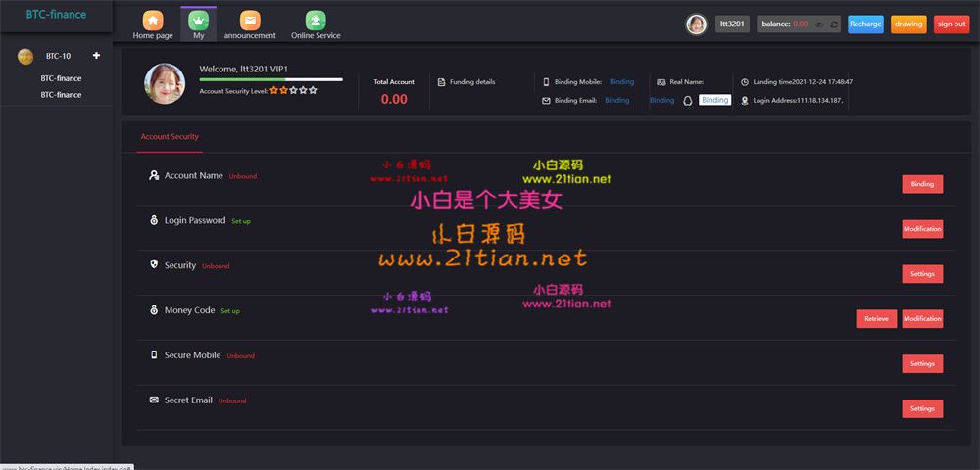Click the account security level progress bar
Screen dimensions: 980x470
(270, 79)
